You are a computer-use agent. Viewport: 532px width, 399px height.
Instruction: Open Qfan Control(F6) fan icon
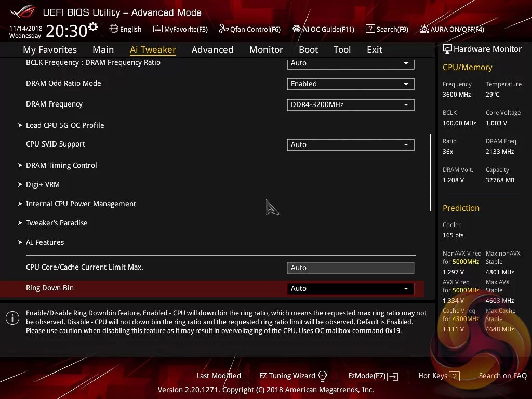coord(223,29)
